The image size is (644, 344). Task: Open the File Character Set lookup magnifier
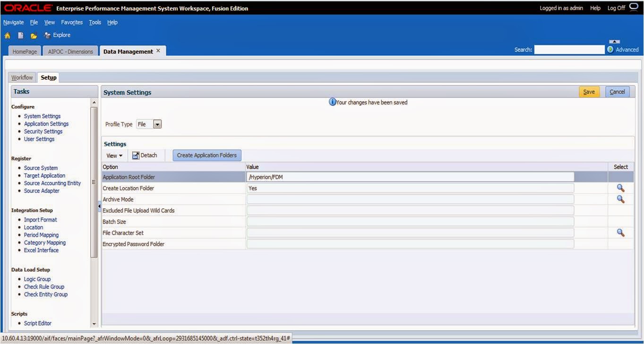coord(620,232)
